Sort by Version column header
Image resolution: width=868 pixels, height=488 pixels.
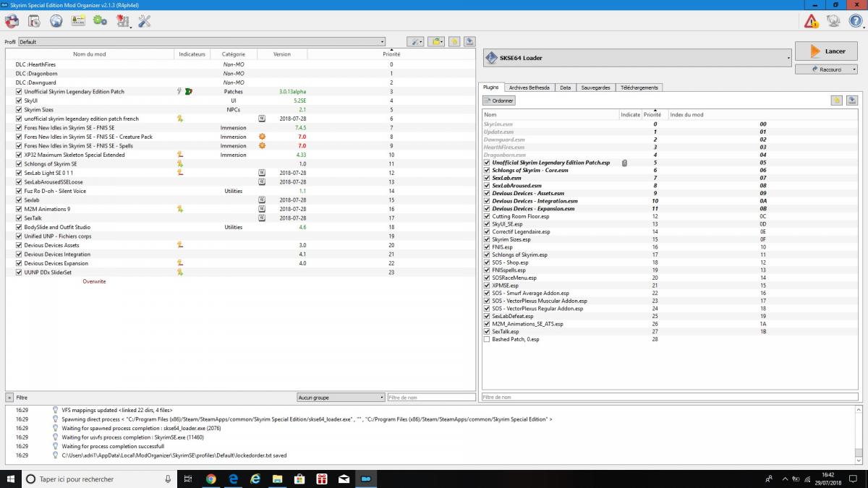(x=282, y=54)
